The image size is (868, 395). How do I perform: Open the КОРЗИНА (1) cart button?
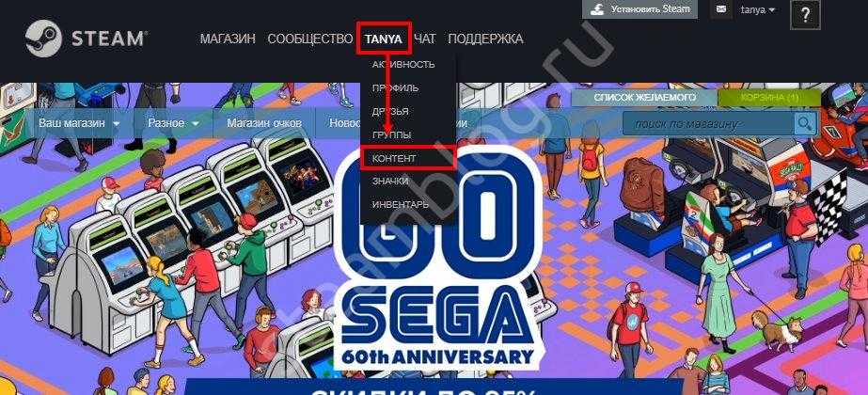point(769,98)
